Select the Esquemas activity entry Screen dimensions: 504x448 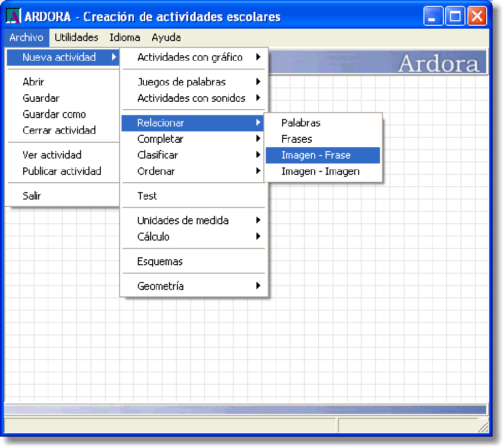[x=193, y=261]
